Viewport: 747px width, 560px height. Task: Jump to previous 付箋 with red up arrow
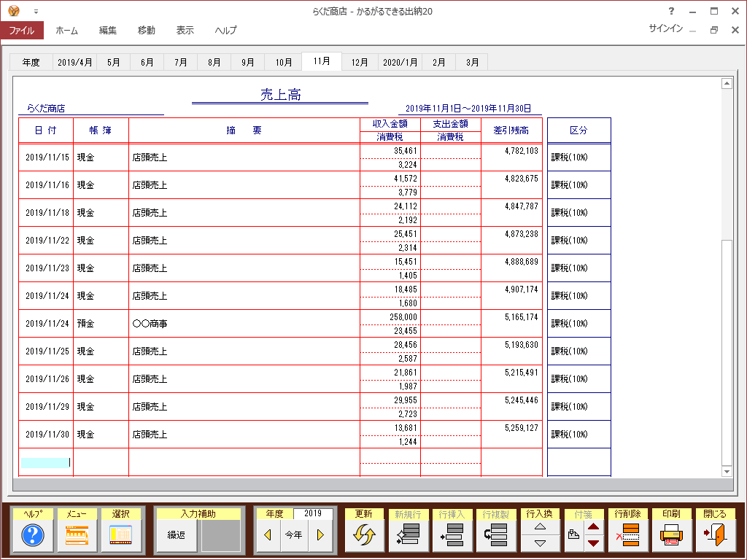click(x=593, y=526)
